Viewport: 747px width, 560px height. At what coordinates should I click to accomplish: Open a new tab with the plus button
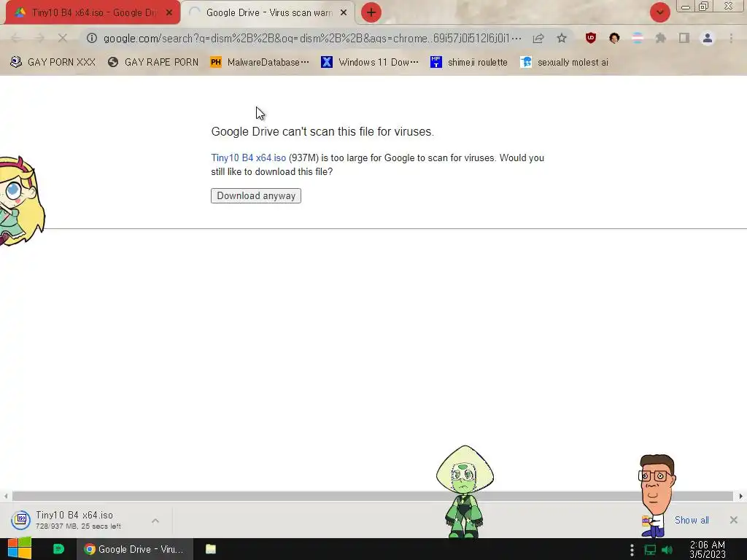(371, 12)
